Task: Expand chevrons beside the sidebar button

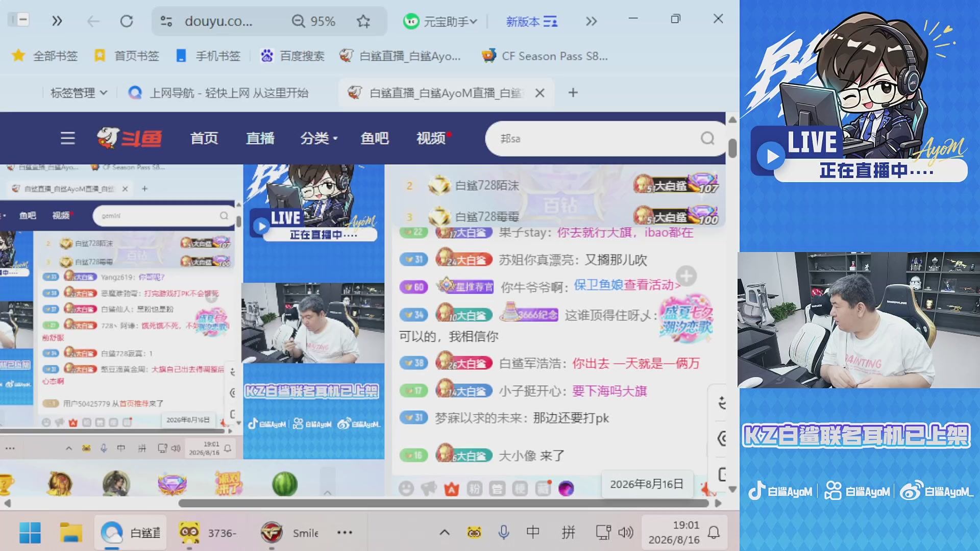Action: pyautogui.click(x=57, y=21)
